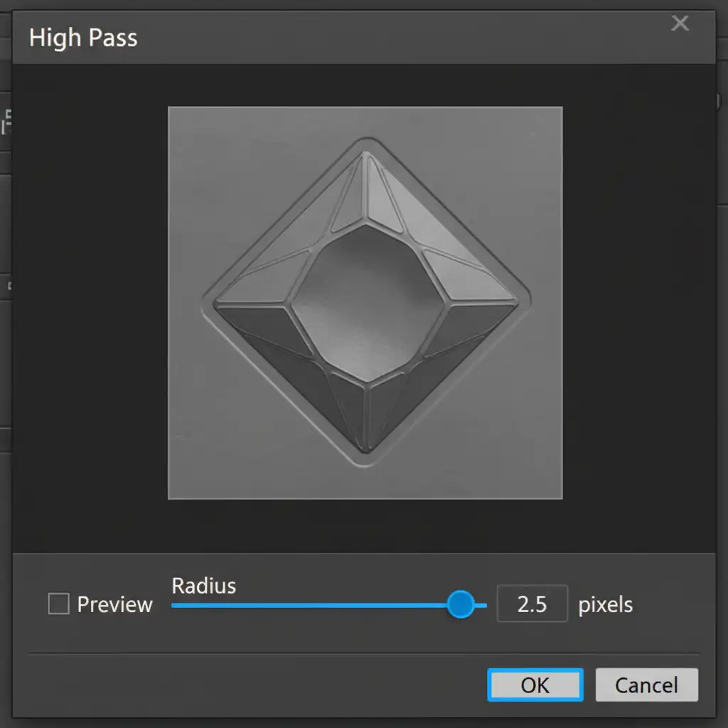The image size is (728, 728).
Task: Click OK to apply High Pass
Action: click(x=535, y=685)
